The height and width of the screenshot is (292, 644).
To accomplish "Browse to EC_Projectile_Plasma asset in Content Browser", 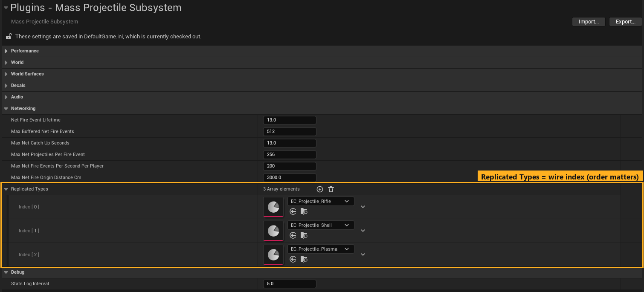I will (304, 259).
